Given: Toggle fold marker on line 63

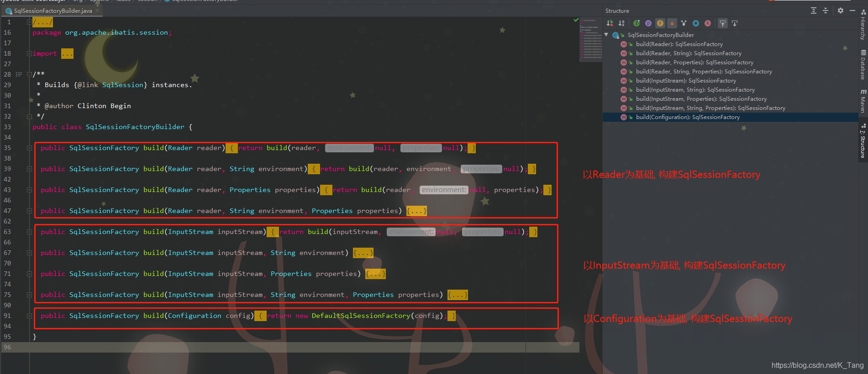Looking at the screenshot, I should pyautogui.click(x=29, y=232).
